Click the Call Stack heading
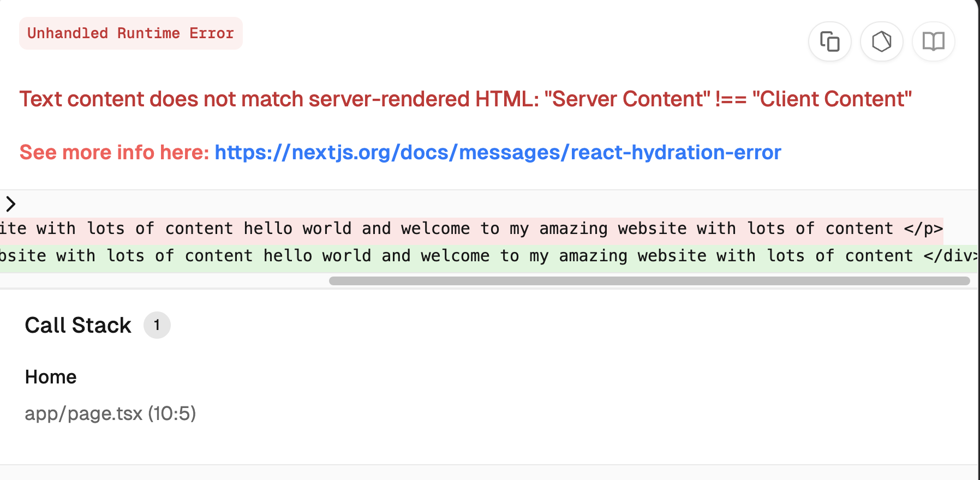Viewport: 980px width, 480px height. 78,325
